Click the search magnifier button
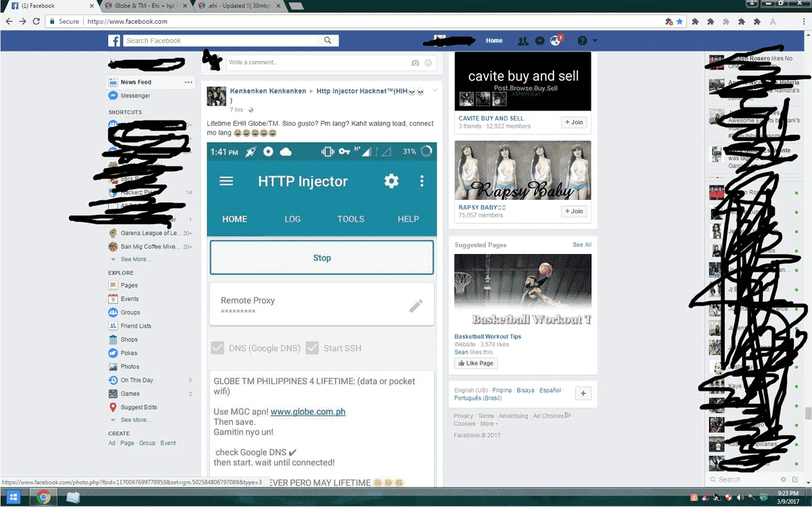 click(x=328, y=41)
